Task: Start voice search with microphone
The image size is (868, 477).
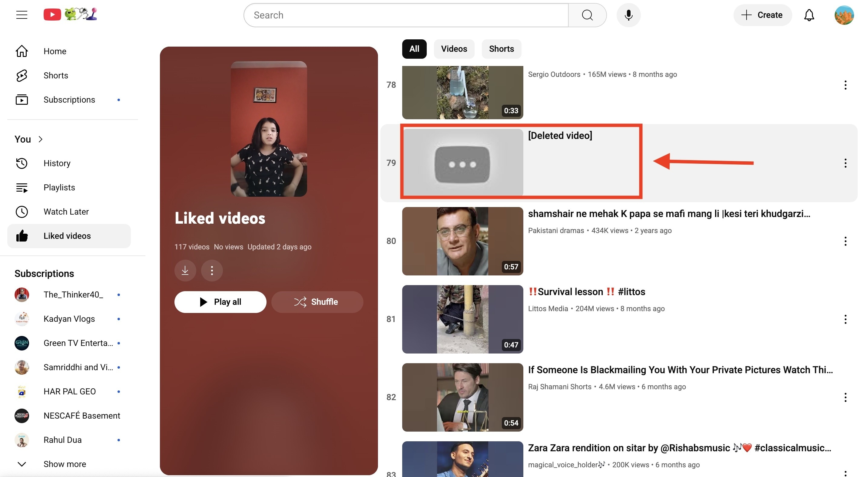Action: pyautogui.click(x=628, y=15)
